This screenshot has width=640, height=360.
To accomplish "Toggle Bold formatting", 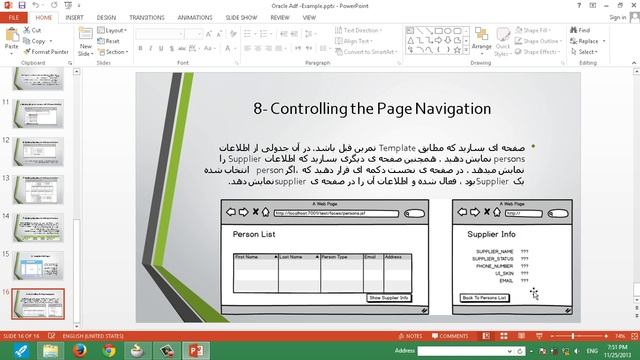I will [x=140, y=49].
